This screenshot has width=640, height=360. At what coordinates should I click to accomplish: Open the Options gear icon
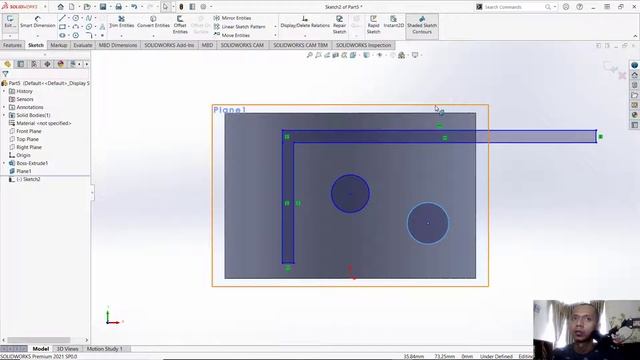[x=203, y=7]
